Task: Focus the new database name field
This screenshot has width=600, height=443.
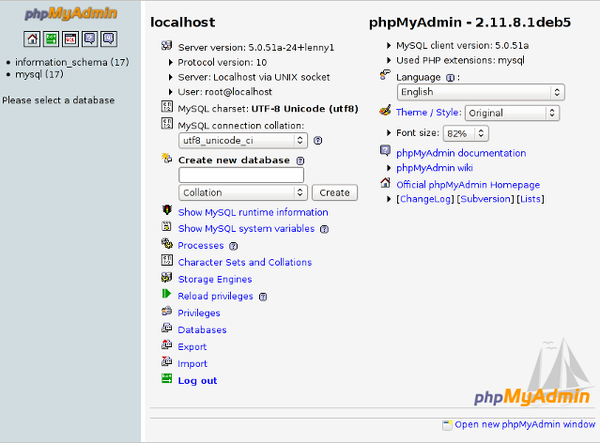Action: (x=241, y=176)
